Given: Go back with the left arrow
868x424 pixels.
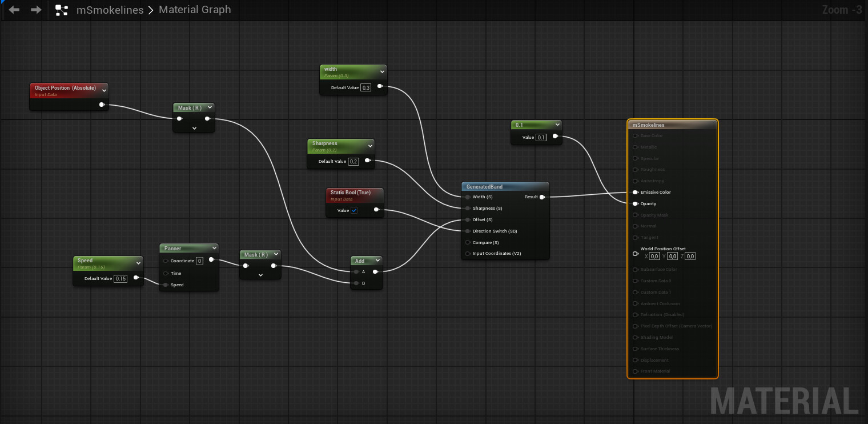Looking at the screenshot, I should 14,10.
